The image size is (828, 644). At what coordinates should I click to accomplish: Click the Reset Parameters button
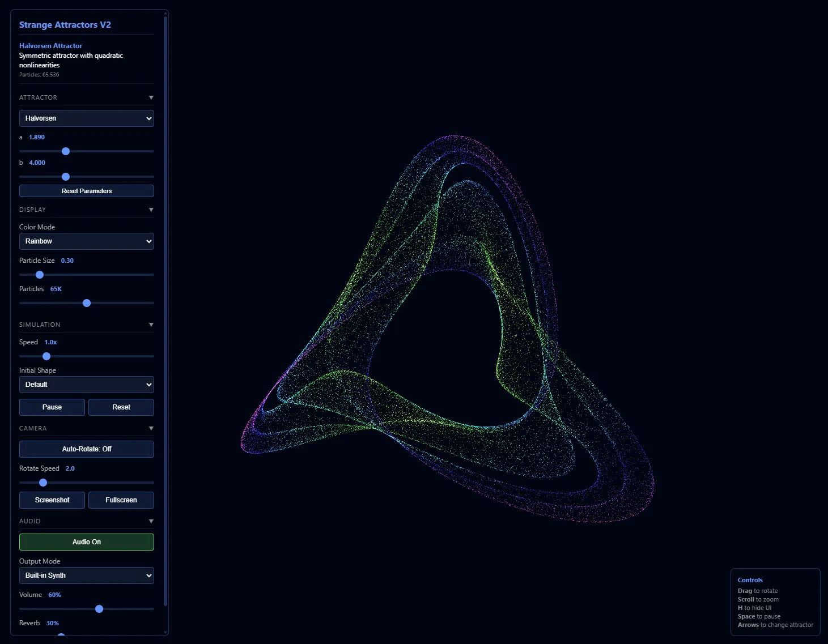tap(86, 190)
